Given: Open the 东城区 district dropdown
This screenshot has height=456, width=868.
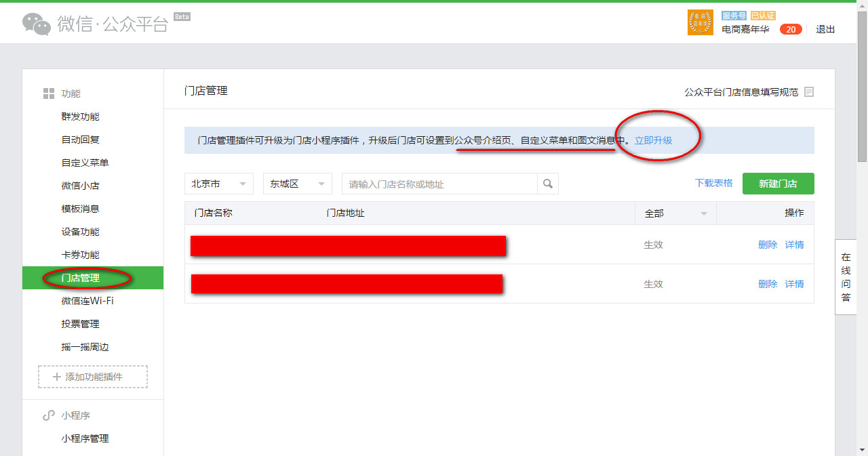Looking at the screenshot, I should [298, 184].
